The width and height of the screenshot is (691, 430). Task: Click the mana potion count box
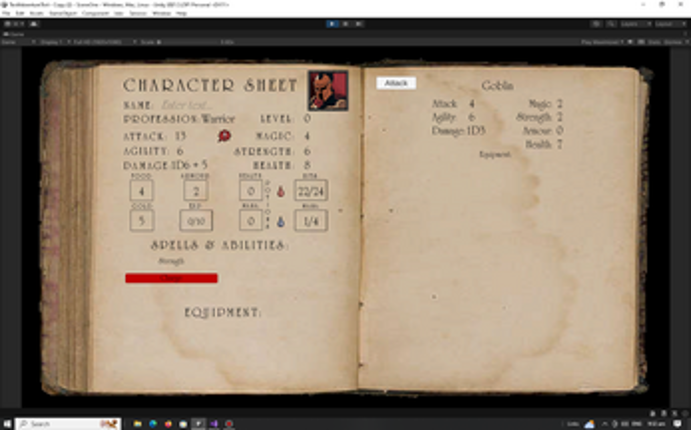[x=251, y=220]
